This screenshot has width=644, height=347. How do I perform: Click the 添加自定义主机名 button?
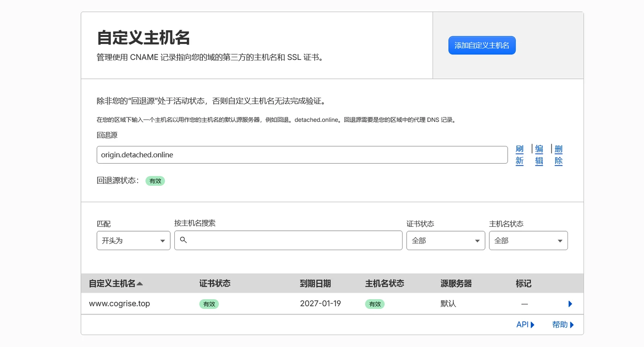(x=482, y=45)
